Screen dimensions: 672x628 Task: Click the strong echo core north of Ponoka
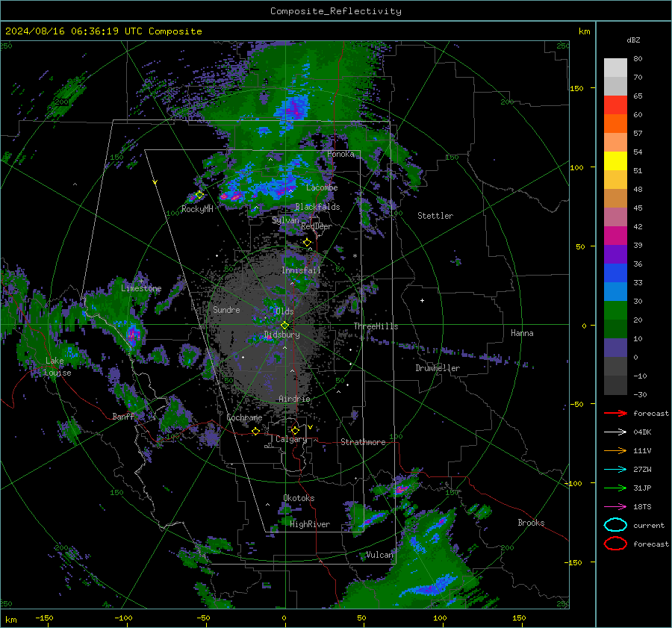[295, 108]
